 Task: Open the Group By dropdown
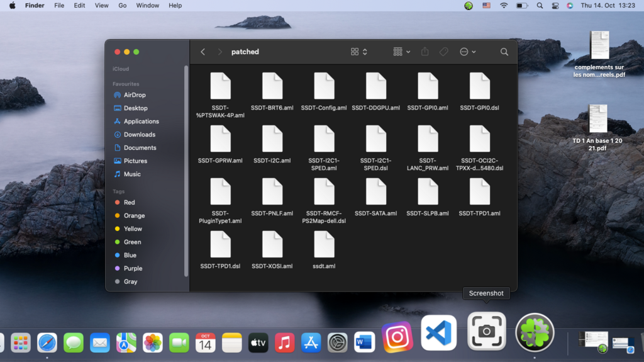[x=401, y=52]
